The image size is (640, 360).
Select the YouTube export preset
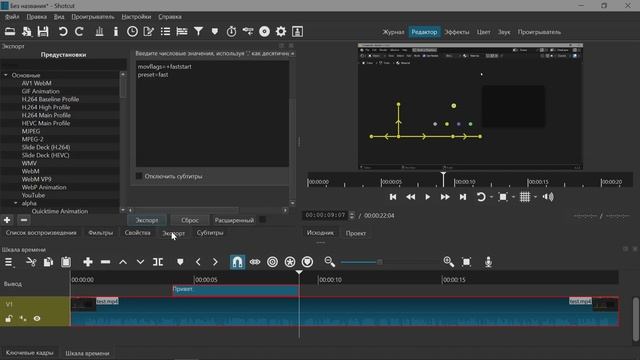33,195
